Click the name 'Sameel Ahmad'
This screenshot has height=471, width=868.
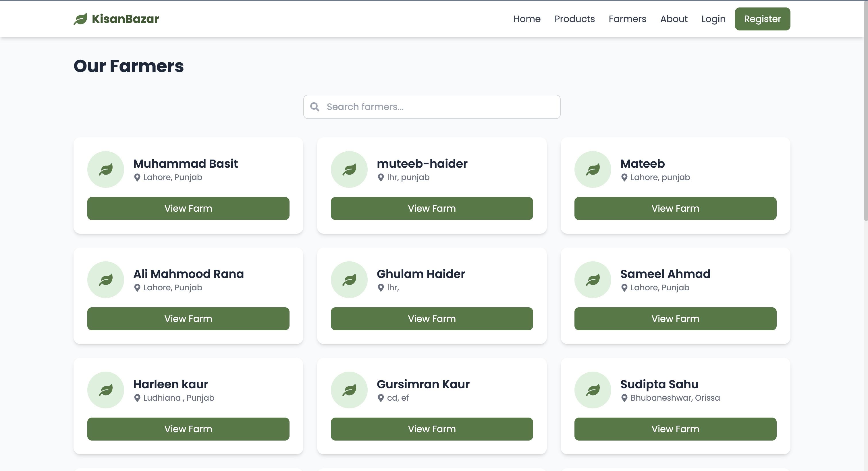665,274
